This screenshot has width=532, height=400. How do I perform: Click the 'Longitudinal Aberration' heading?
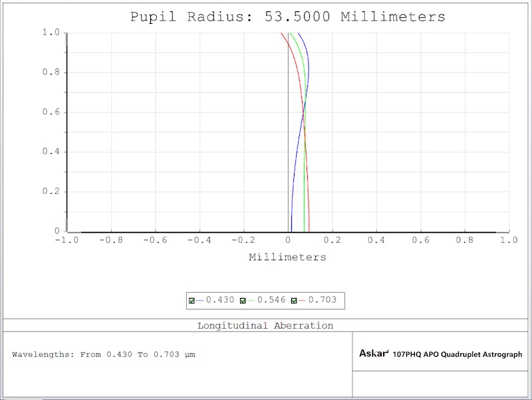(265, 325)
